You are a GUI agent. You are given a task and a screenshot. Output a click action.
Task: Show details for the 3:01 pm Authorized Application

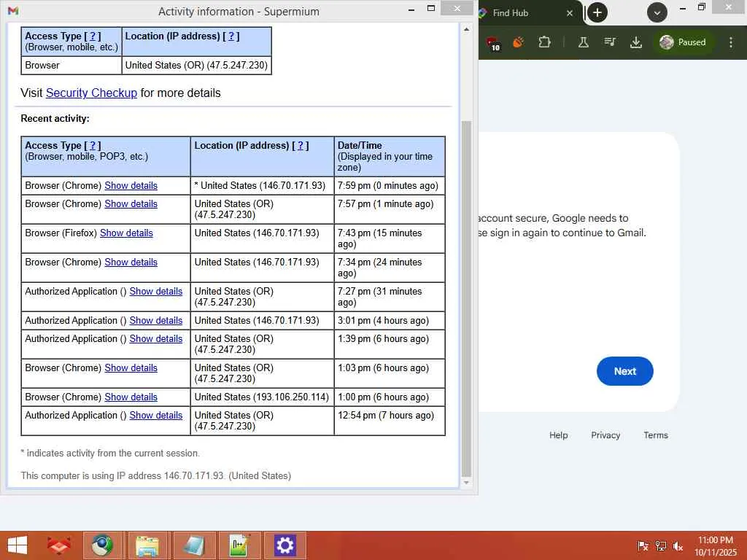[156, 321]
